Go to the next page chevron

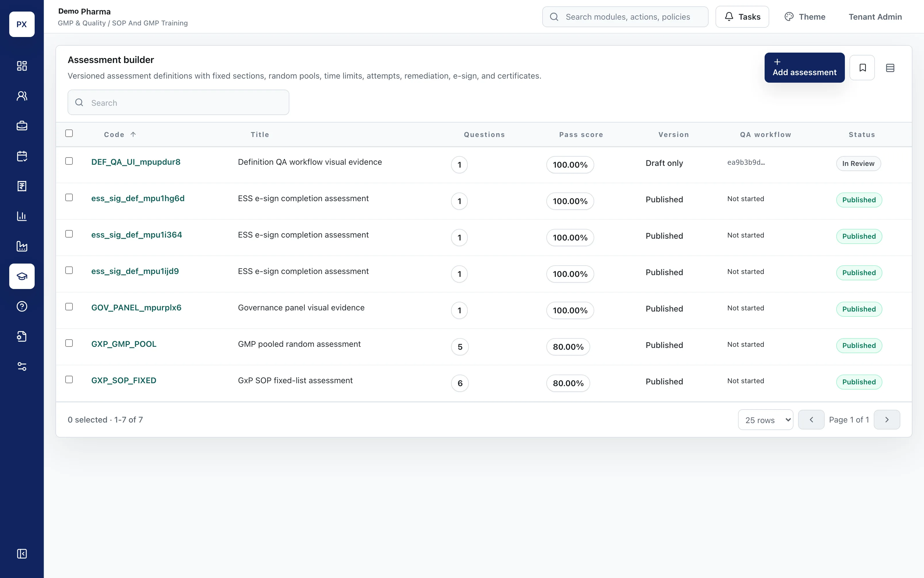pos(886,420)
